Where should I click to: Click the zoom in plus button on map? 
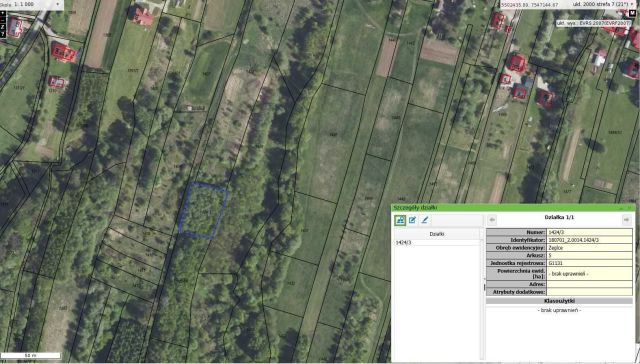[x=2, y=13]
